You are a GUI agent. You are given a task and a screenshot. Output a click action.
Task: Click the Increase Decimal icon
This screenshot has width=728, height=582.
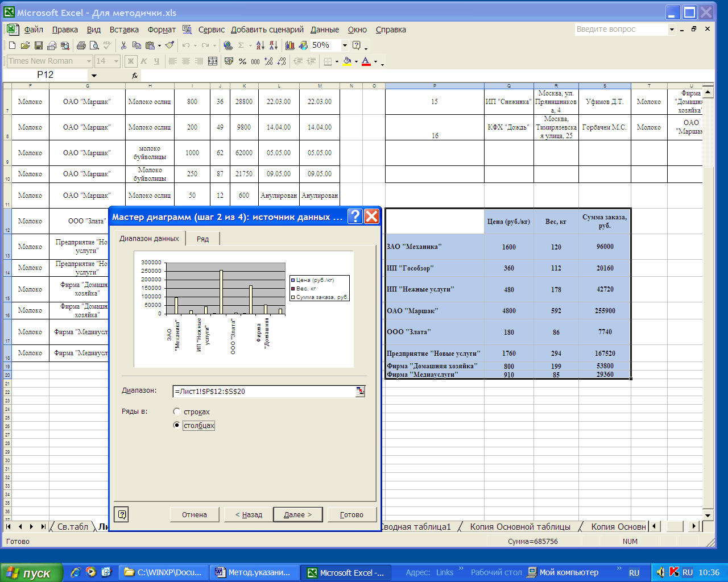(268, 61)
